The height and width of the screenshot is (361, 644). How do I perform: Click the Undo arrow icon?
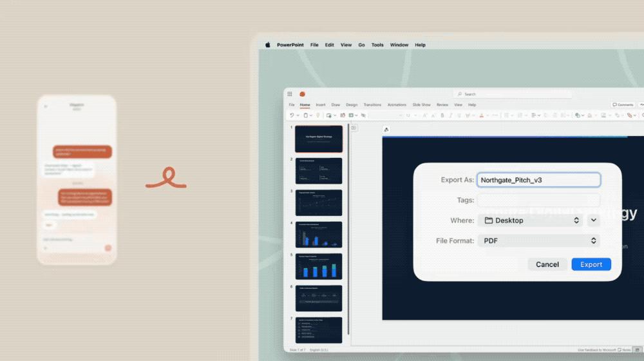(x=292, y=115)
